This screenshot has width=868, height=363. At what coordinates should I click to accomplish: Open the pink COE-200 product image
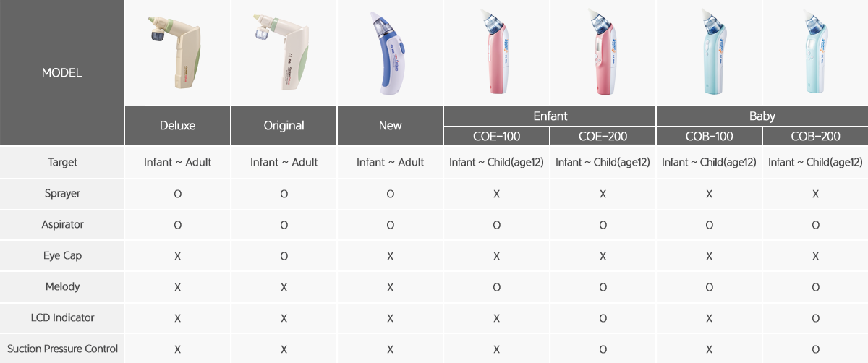(603, 53)
